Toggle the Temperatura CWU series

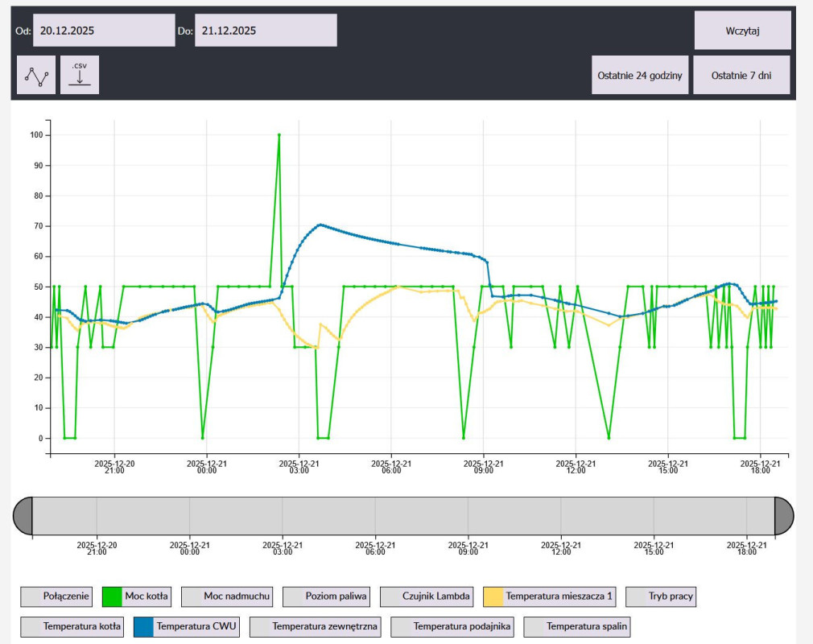pos(188,626)
